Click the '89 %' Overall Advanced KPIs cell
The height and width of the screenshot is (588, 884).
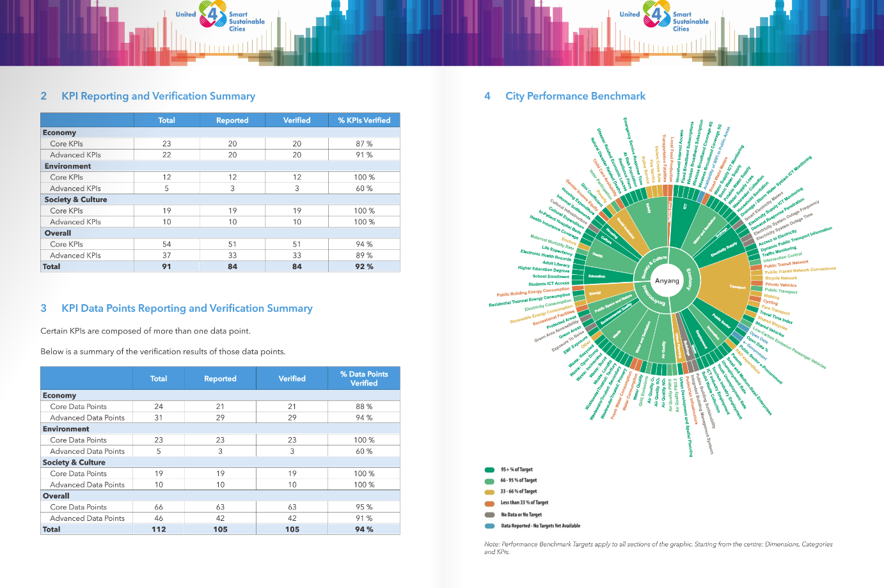tap(364, 256)
